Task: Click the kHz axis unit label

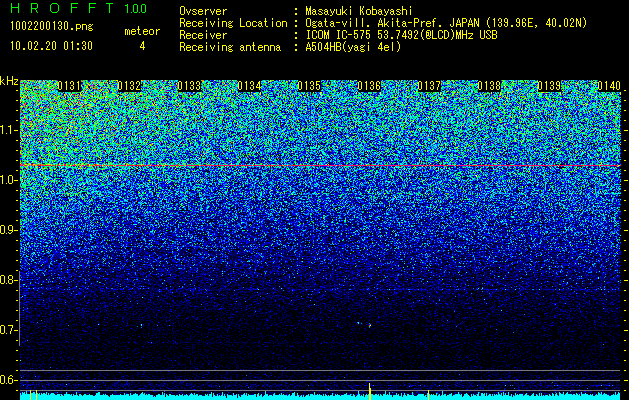Action: pos(9,81)
